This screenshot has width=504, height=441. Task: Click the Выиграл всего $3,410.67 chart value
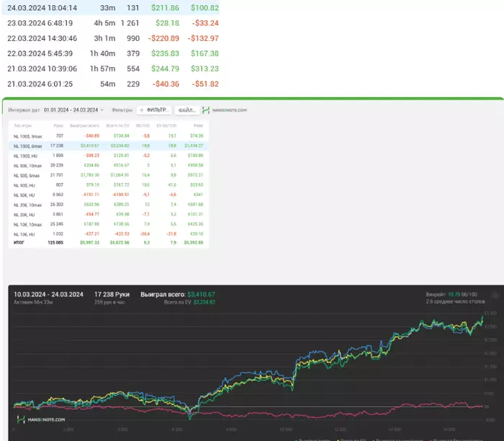point(178,294)
